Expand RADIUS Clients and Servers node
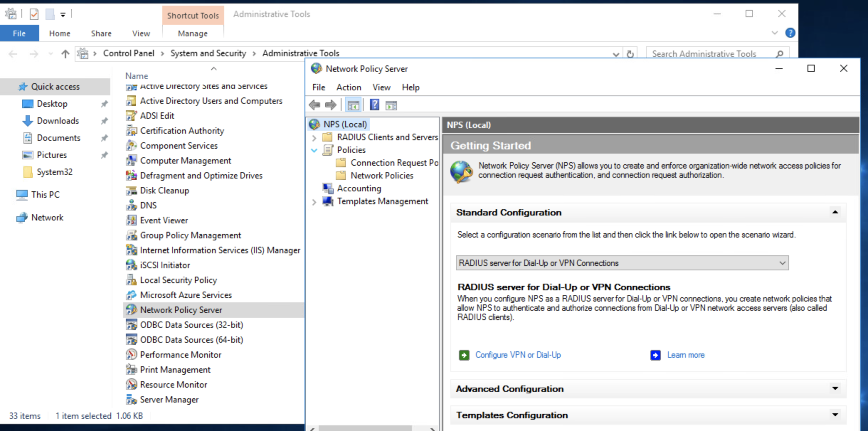 pyautogui.click(x=314, y=137)
